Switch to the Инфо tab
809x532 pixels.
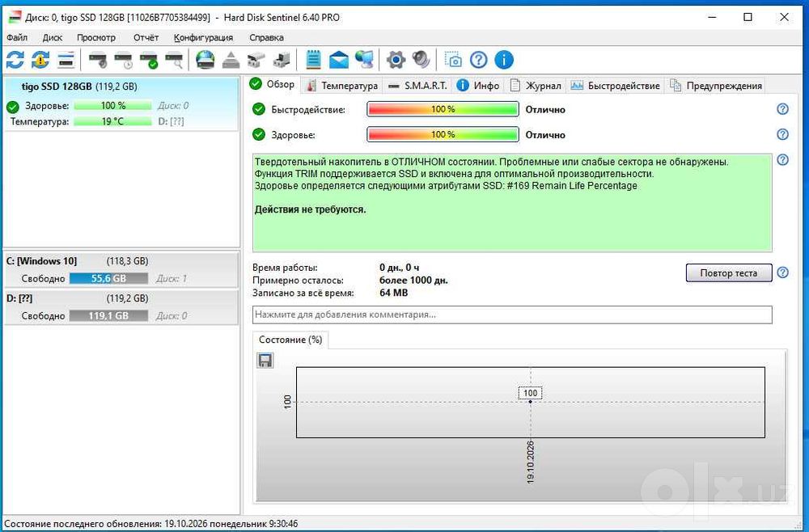[478, 86]
